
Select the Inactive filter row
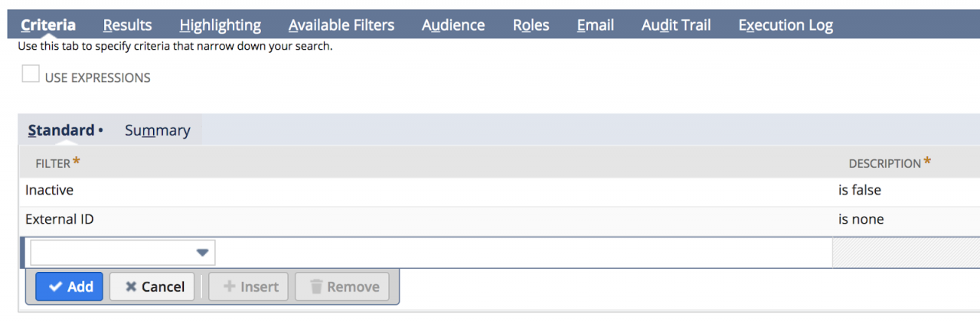[x=50, y=191]
